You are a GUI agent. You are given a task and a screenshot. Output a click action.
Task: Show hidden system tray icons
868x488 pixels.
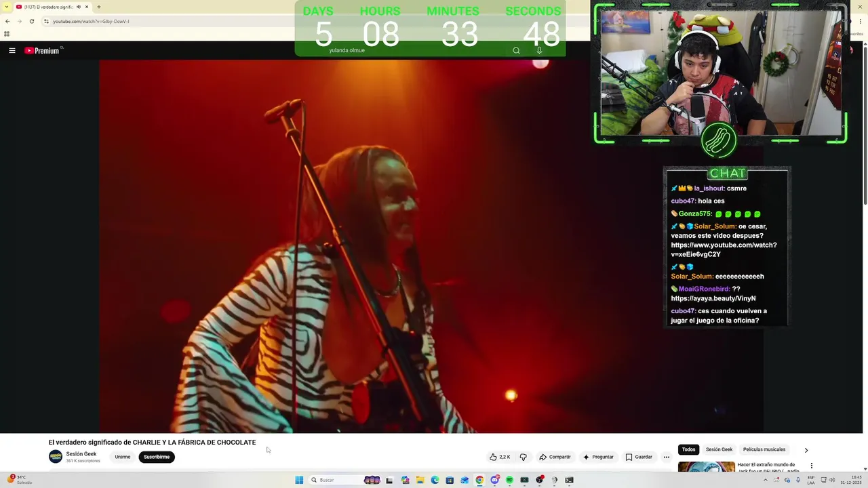[x=766, y=480]
